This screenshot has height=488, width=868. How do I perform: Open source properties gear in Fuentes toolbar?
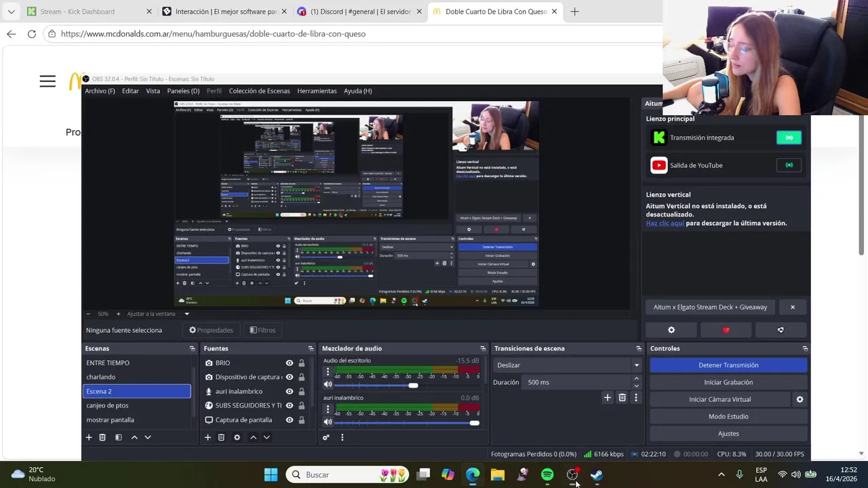pyautogui.click(x=237, y=437)
